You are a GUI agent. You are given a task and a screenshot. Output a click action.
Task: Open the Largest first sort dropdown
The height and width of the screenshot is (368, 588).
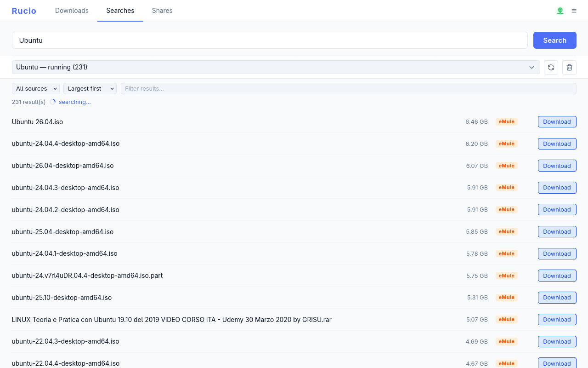click(x=90, y=88)
